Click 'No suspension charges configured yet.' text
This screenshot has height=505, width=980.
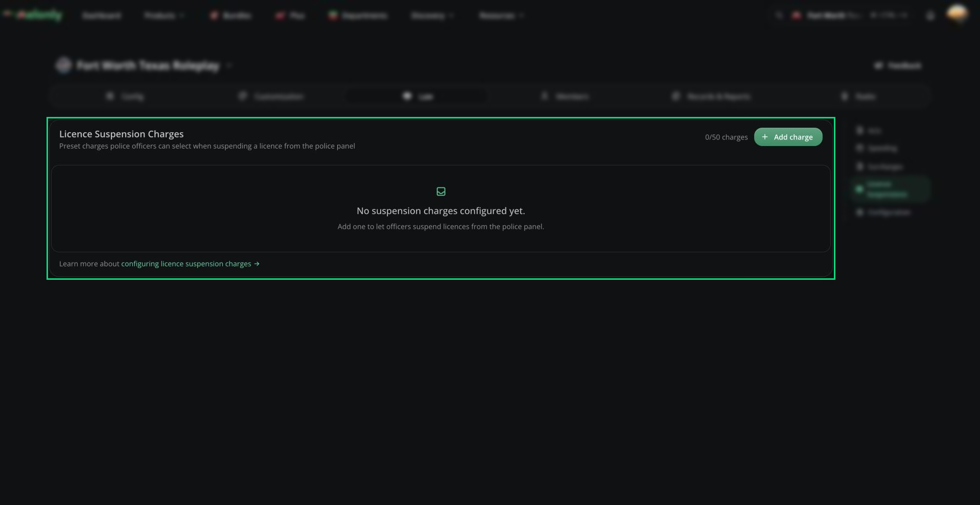441,211
